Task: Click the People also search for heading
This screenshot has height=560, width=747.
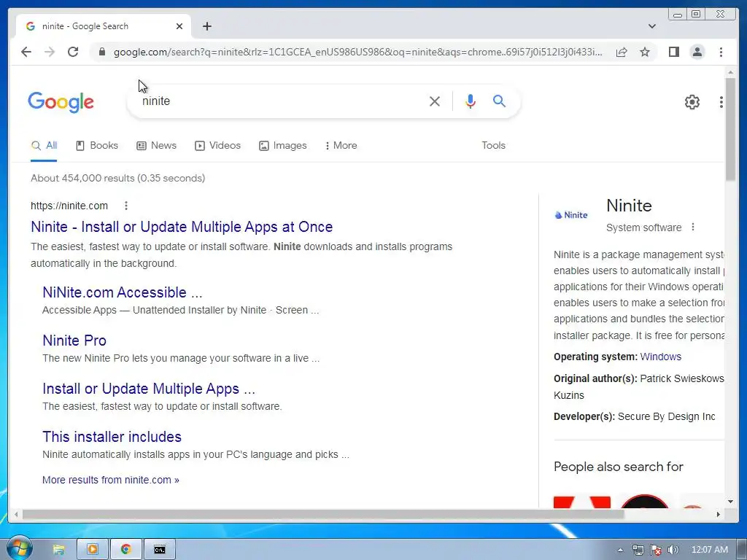Action: click(x=619, y=467)
